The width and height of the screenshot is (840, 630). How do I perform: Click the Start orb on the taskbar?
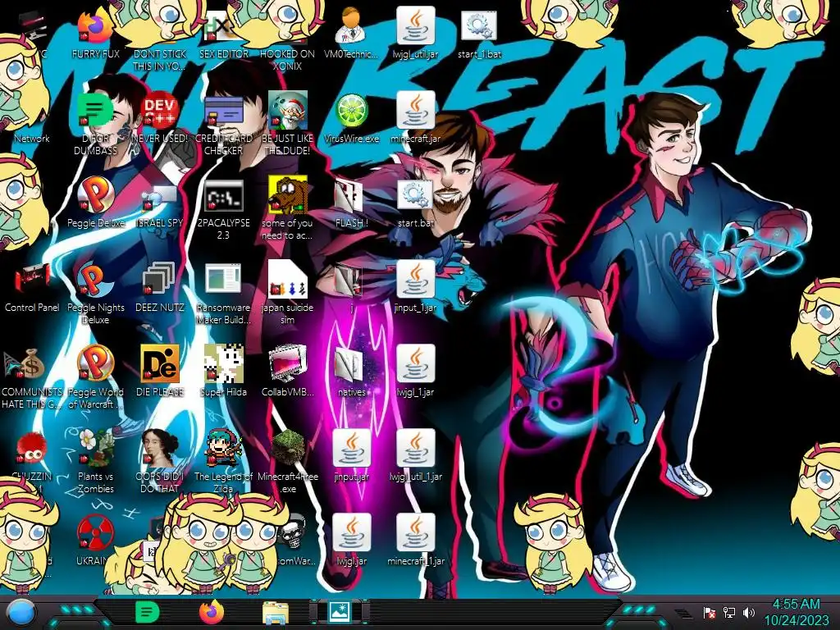[21, 613]
